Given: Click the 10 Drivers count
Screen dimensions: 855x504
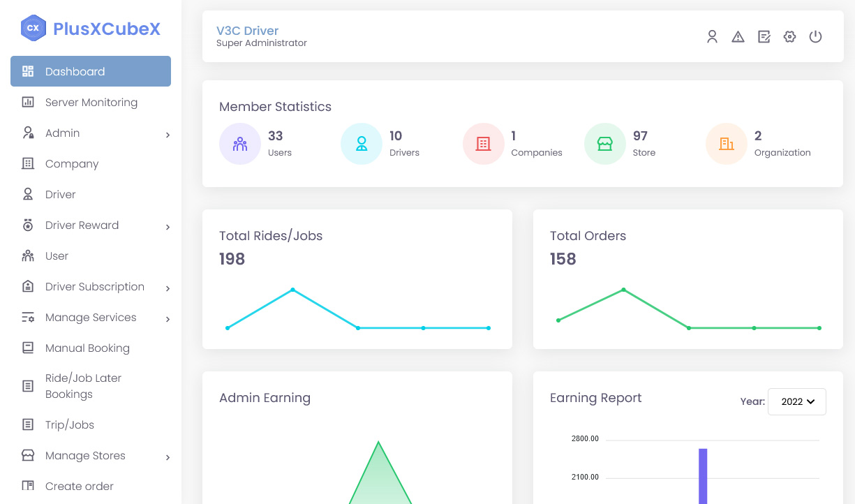Looking at the screenshot, I should [396, 135].
